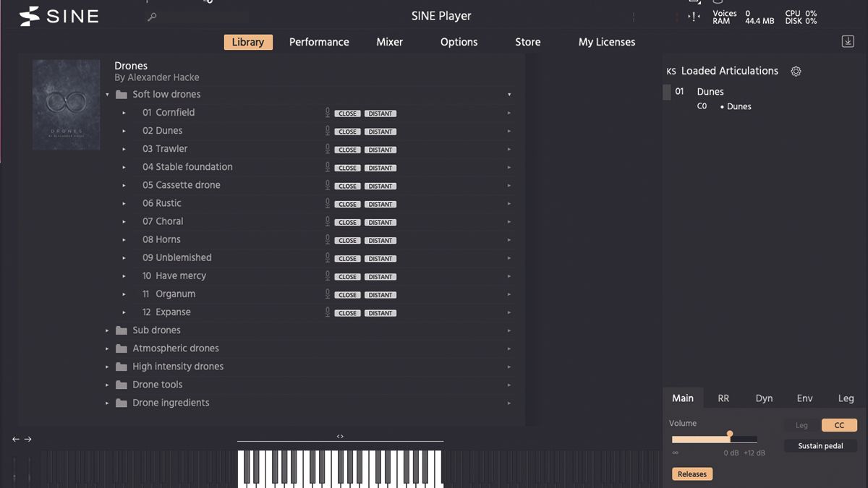Expand the 05 Cassette drone entry
The width and height of the screenshot is (868, 488).
point(124,185)
